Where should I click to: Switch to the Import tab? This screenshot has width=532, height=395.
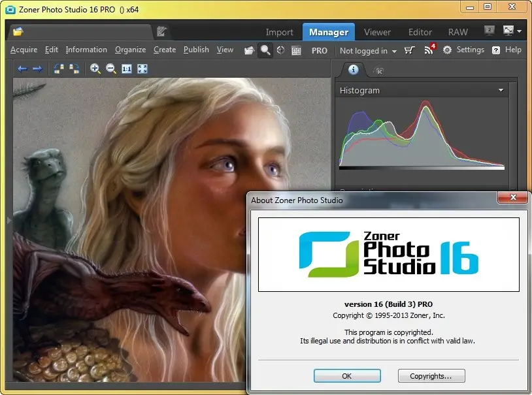[279, 32]
